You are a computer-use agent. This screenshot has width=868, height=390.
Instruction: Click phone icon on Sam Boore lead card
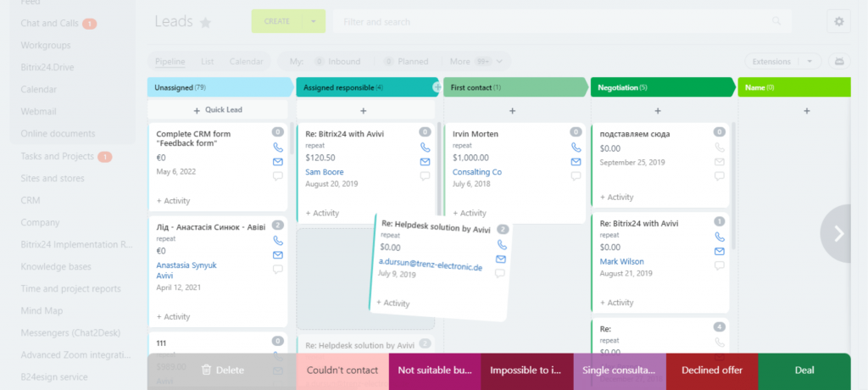click(426, 148)
